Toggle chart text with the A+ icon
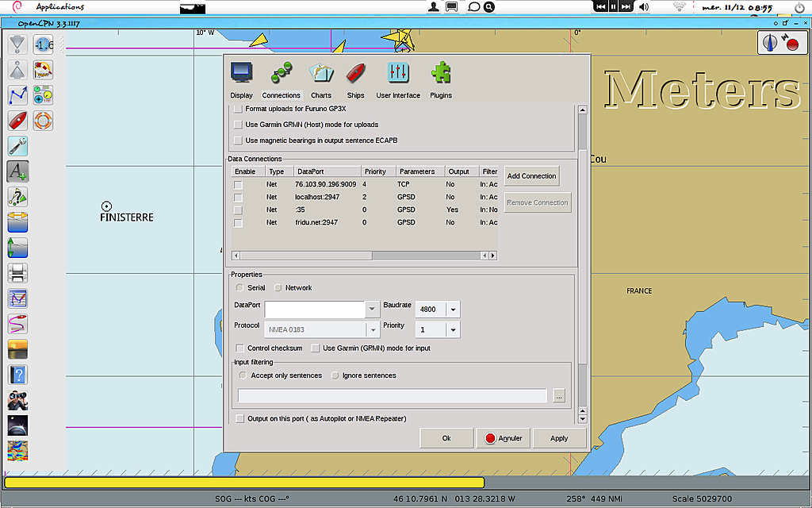 [17, 171]
